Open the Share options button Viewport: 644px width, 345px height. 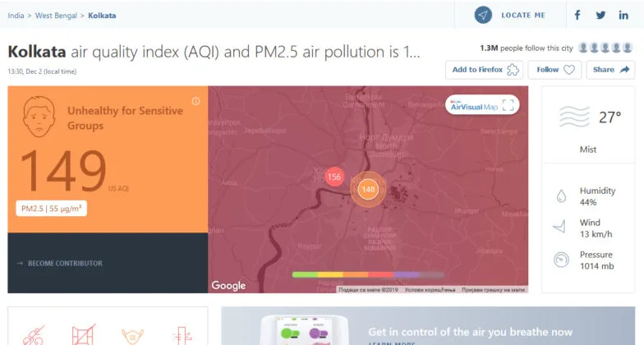point(612,70)
